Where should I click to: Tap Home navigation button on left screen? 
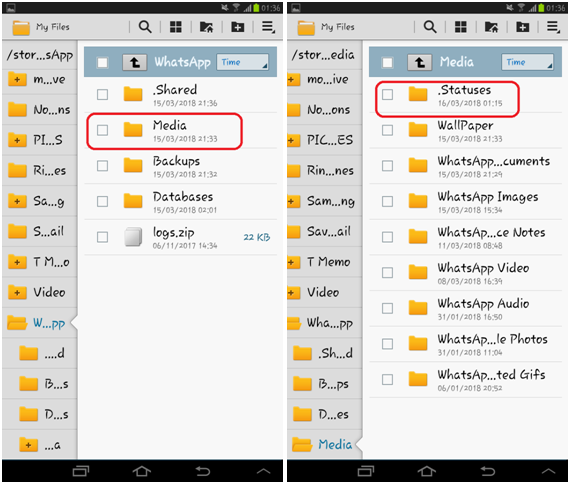[x=142, y=471]
